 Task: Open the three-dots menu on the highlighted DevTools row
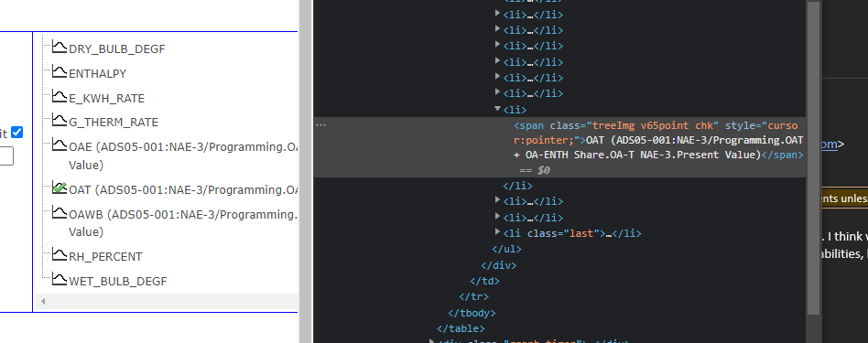coord(321,125)
